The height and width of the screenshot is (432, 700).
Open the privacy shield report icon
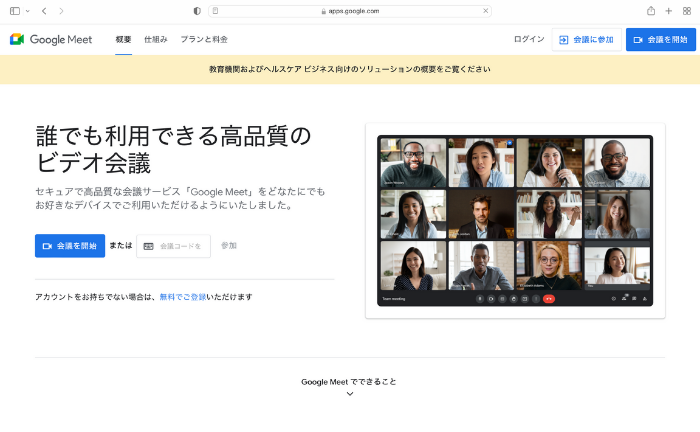(x=197, y=11)
